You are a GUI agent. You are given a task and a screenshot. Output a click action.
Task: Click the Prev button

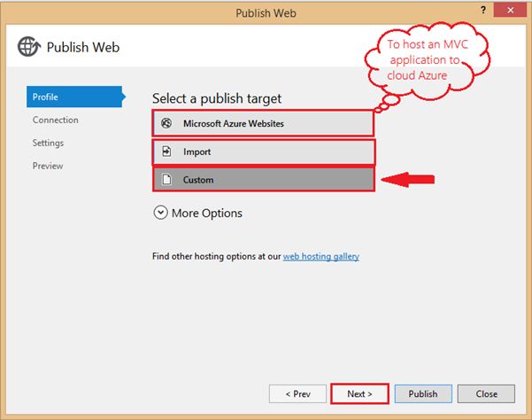coord(297,393)
